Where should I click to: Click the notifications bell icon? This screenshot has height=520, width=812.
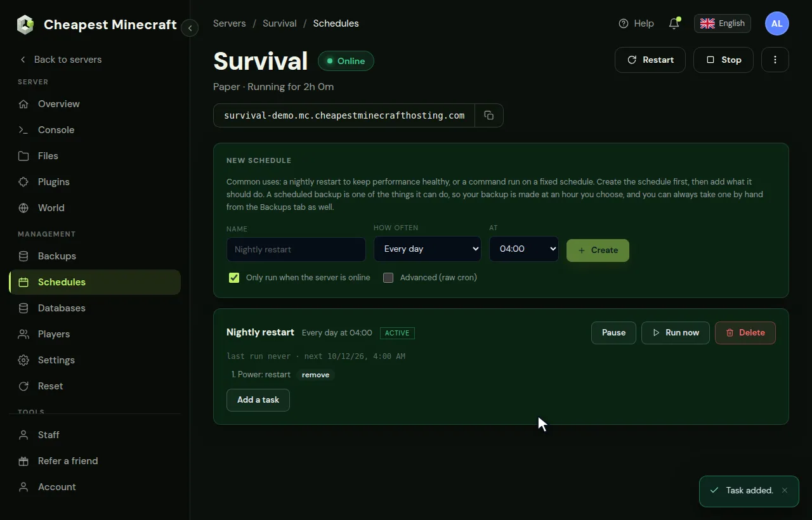[674, 23]
